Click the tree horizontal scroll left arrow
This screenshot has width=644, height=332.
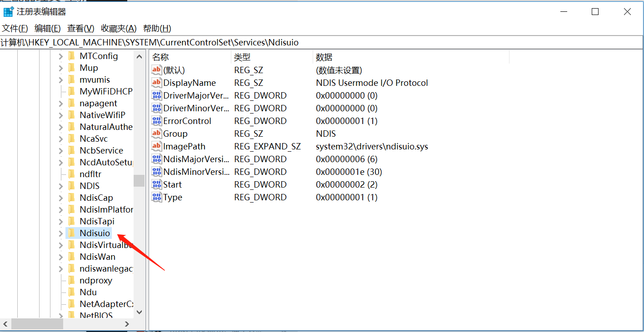[x=5, y=324]
